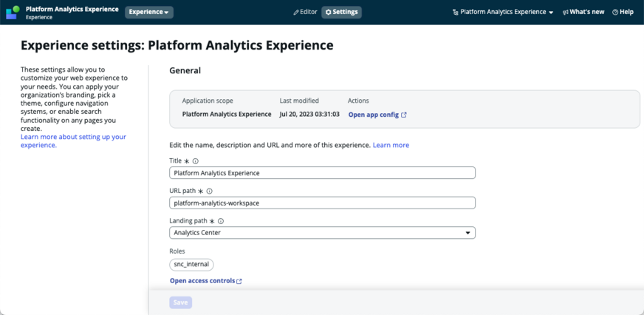This screenshot has height=315, width=644.
Task: Click the Settings gear icon
Action: click(328, 13)
